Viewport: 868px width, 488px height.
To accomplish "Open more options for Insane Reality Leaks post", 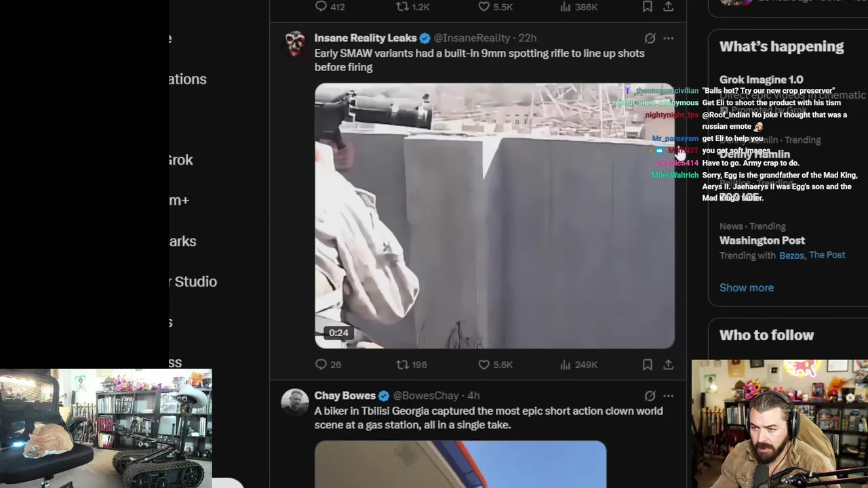I will coord(669,38).
